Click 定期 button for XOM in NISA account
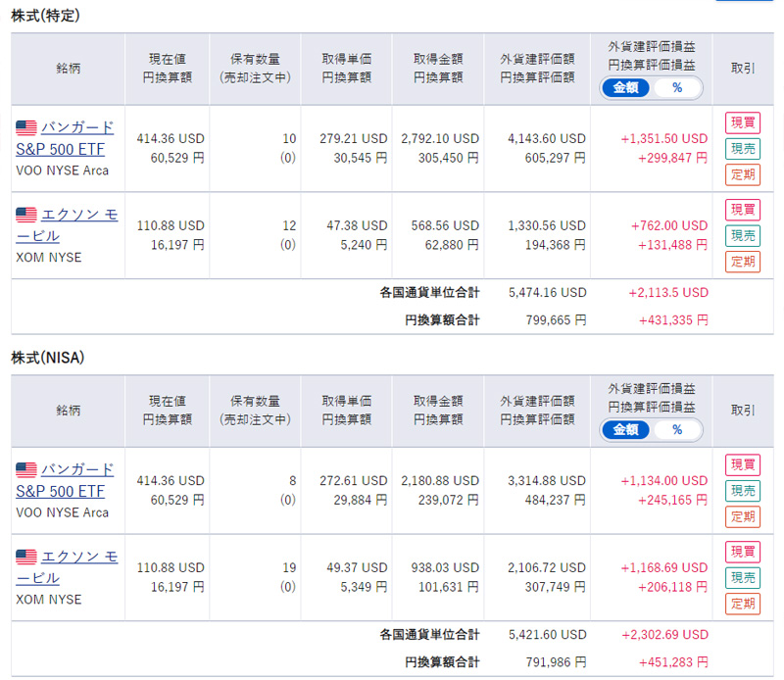 click(743, 604)
